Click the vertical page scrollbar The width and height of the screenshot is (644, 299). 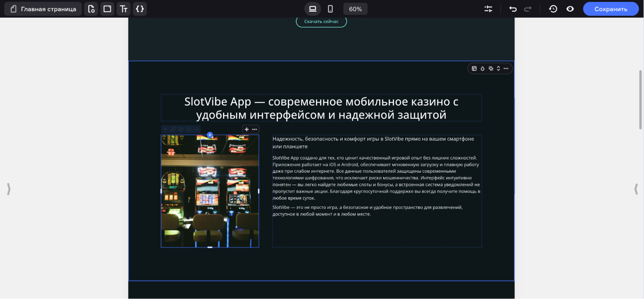[640, 100]
